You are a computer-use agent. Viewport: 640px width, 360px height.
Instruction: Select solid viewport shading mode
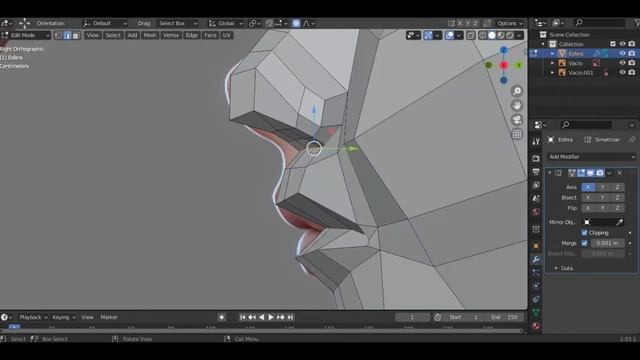tap(492, 36)
